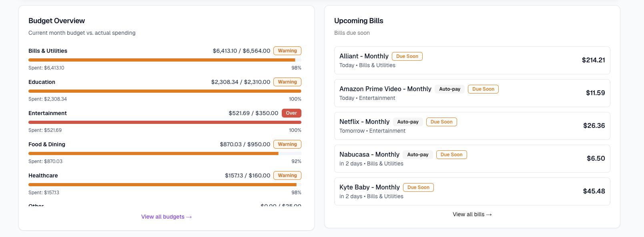
Task: Toggle Auto-pay on the Netflix bill
Action: coord(408,121)
